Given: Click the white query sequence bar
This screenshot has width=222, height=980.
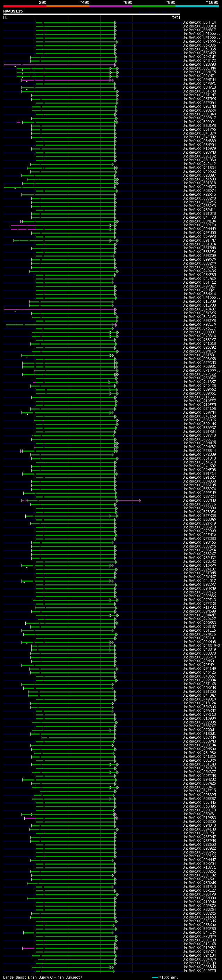Looking at the screenshot, I should 92,14.
